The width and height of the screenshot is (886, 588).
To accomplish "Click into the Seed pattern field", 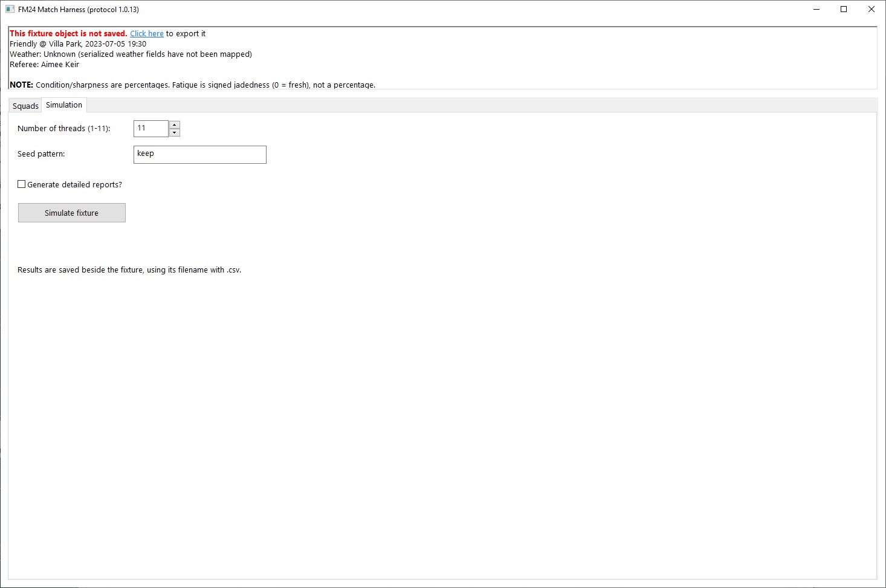I will click(199, 154).
